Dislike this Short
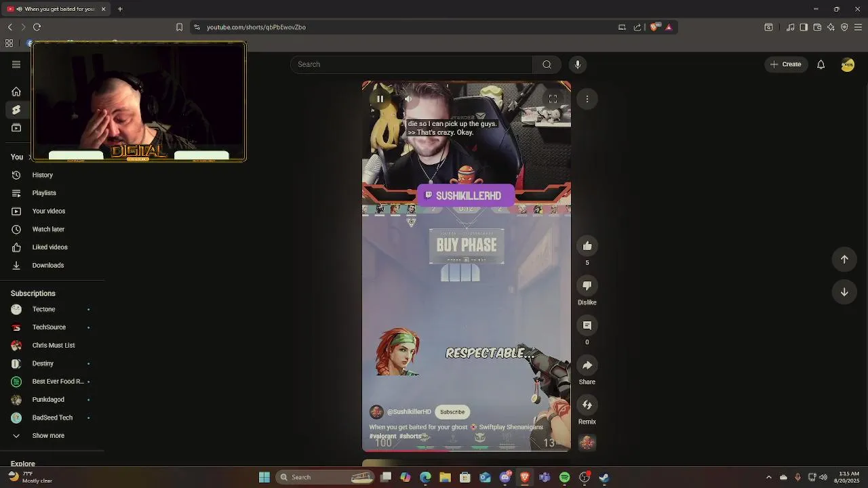The image size is (868, 488). tap(587, 286)
